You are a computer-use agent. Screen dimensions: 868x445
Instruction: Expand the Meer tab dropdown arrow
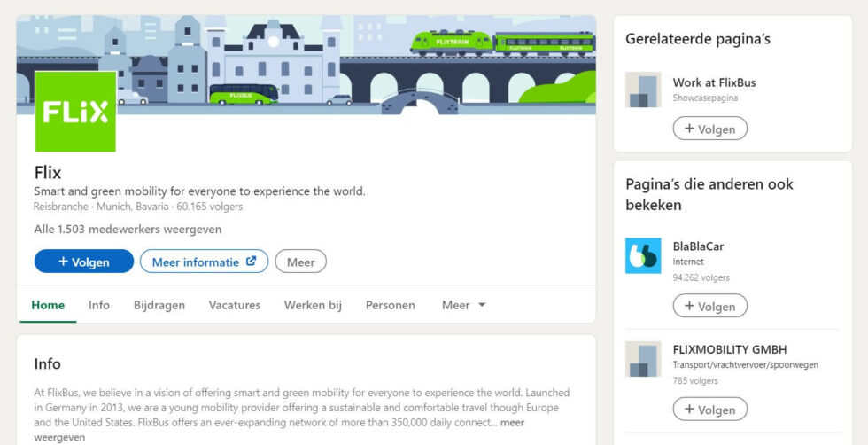tap(482, 305)
